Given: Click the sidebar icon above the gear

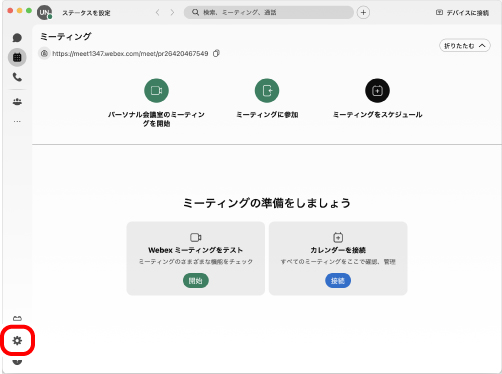Looking at the screenshot, I should 17,318.
